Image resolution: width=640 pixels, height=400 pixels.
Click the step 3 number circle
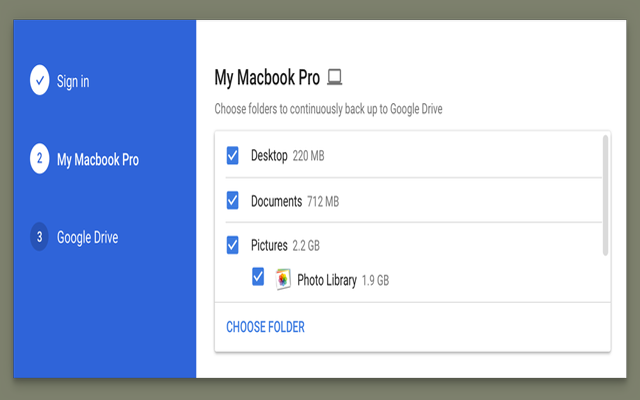(39, 237)
